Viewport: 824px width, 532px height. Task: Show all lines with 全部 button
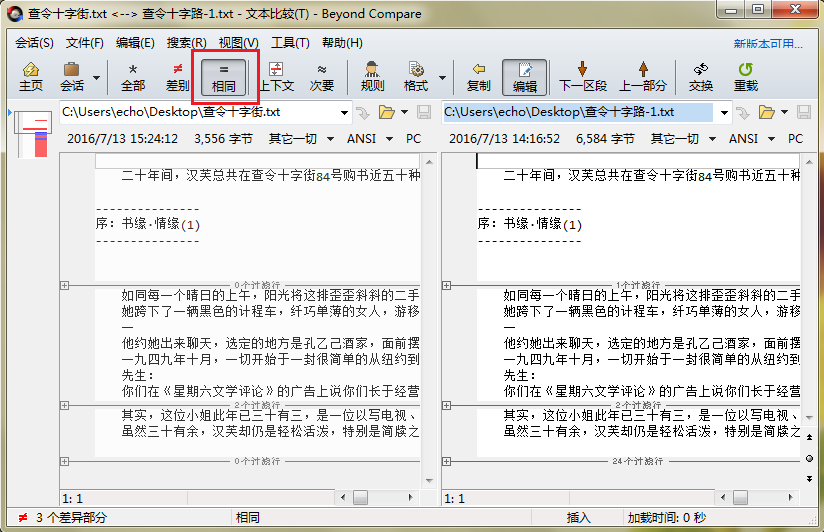click(133, 77)
